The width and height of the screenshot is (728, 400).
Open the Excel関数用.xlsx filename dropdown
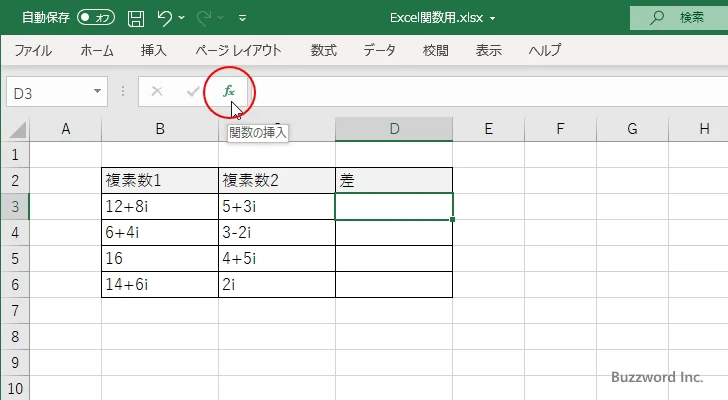point(492,19)
